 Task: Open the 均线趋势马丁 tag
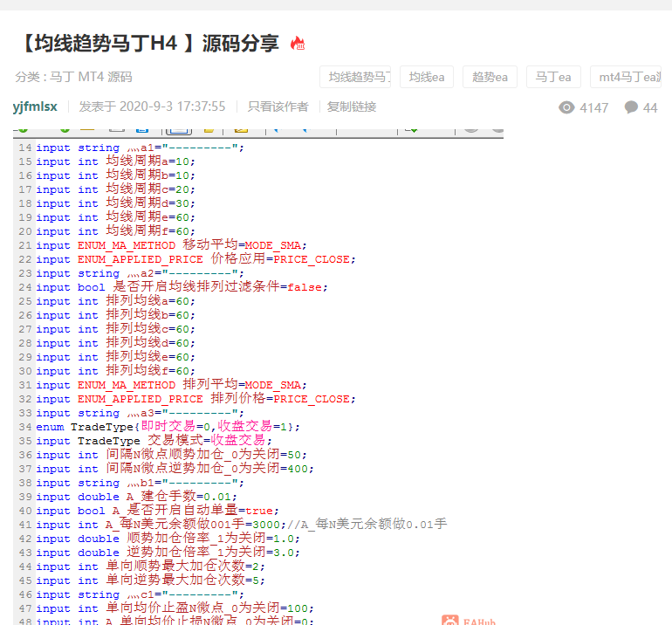tap(355, 77)
